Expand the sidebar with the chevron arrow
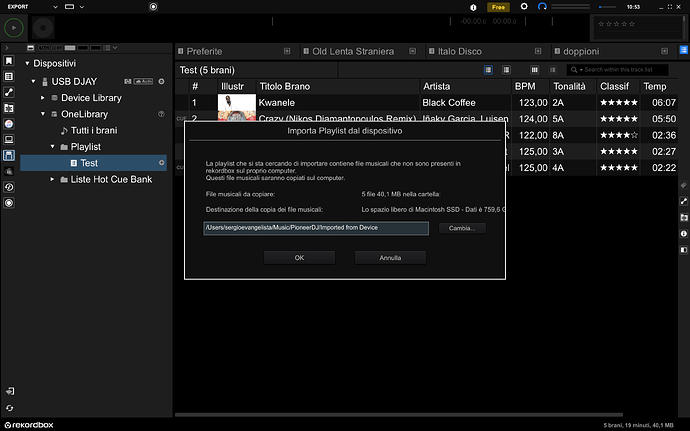This screenshot has height=431, width=690. [7, 48]
